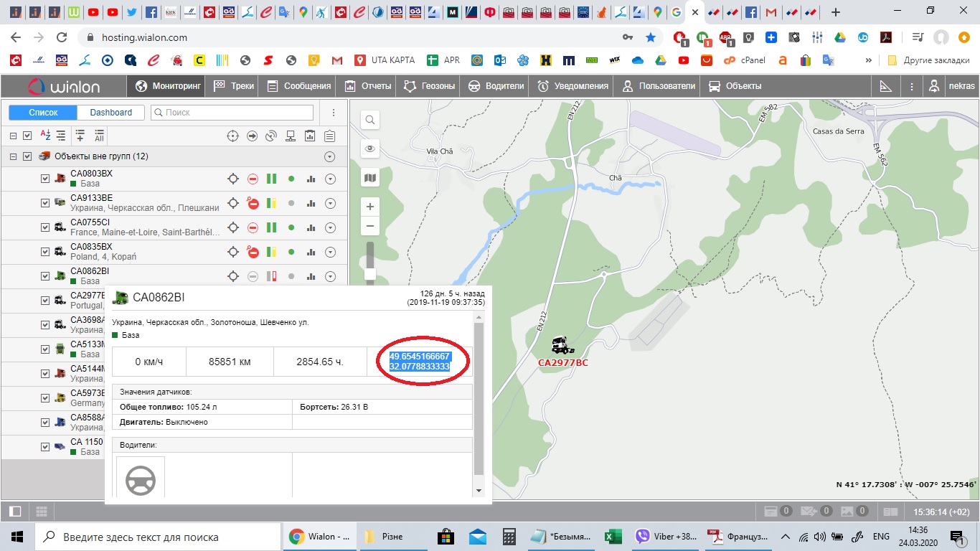Image resolution: width=980 pixels, height=551 pixels.
Task: Zoom in the map with plus button
Action: click(x=370, y=207)
